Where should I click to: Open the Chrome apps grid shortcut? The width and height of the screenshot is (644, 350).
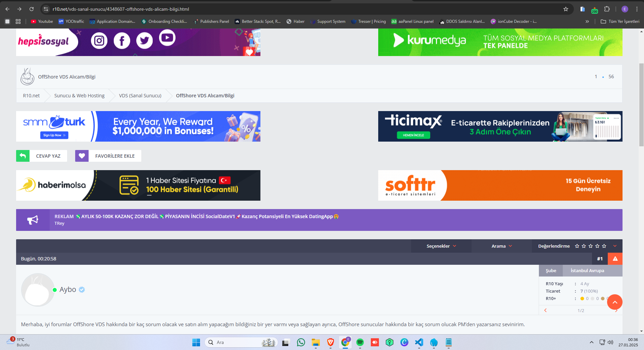pyautogui.click(x=18, y=21)
